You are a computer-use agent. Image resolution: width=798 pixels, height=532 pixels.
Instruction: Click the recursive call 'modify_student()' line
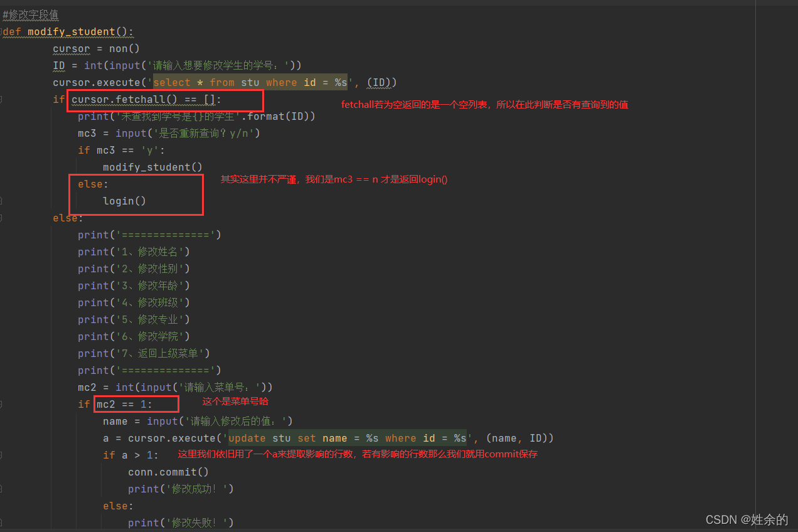point(152,167)
